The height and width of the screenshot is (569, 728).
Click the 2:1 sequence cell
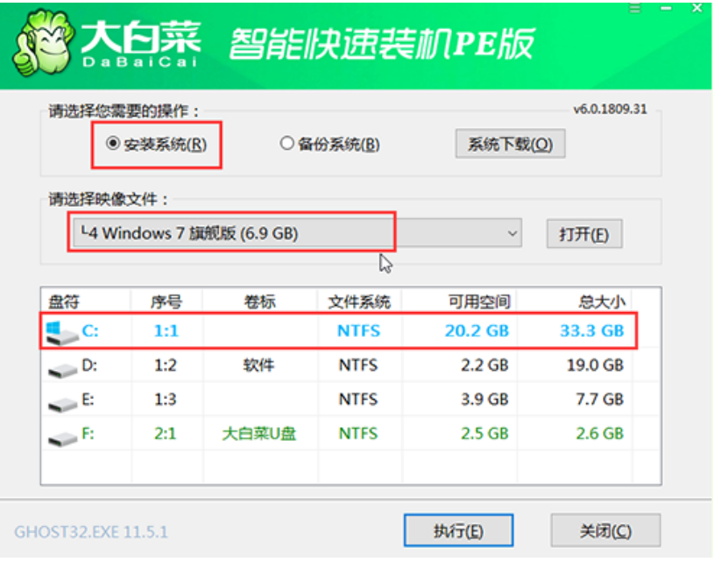pyautogui.click(x=166, y=433)
